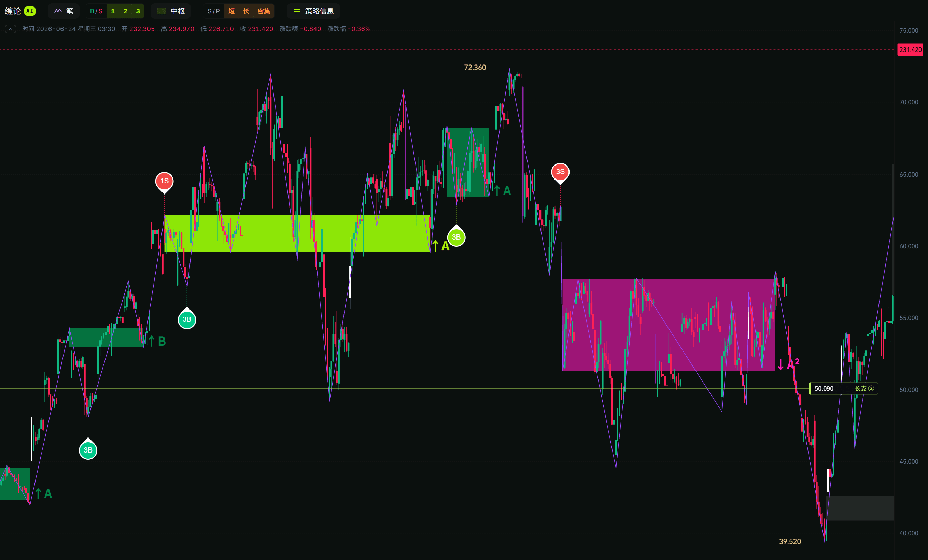Viewport: 928px width, 560px height.
Task: Toggle buy/sell point type 3
Action: pos(138,11)
